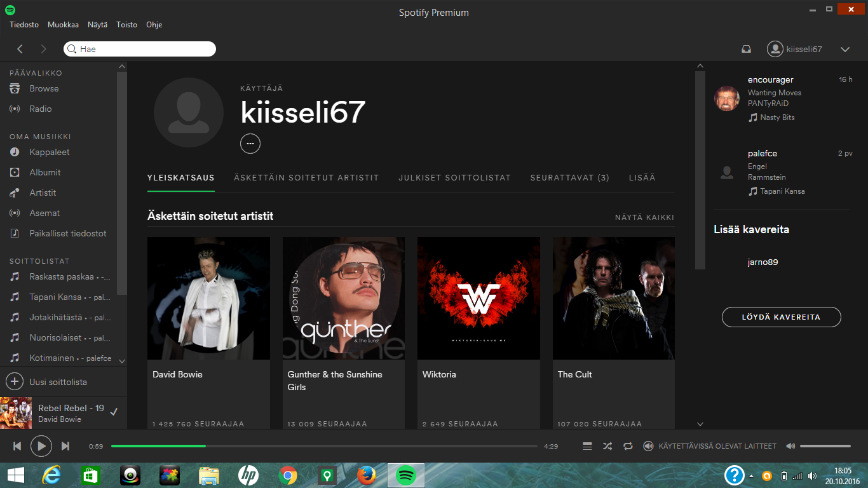Open Paikalliset tiedostot file icon
The image size is (868, 488).
15,233
